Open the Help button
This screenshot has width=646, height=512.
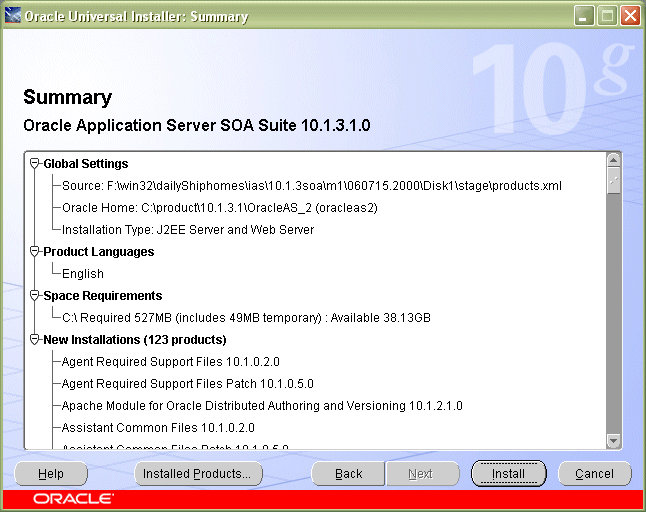click(x=51, y=474)
